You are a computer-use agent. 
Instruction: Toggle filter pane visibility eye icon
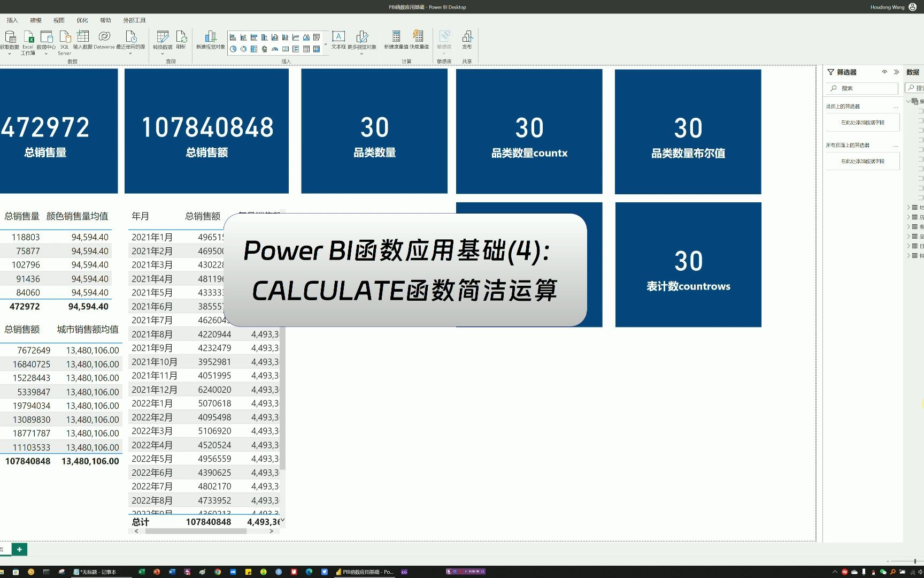pos(884,72)
